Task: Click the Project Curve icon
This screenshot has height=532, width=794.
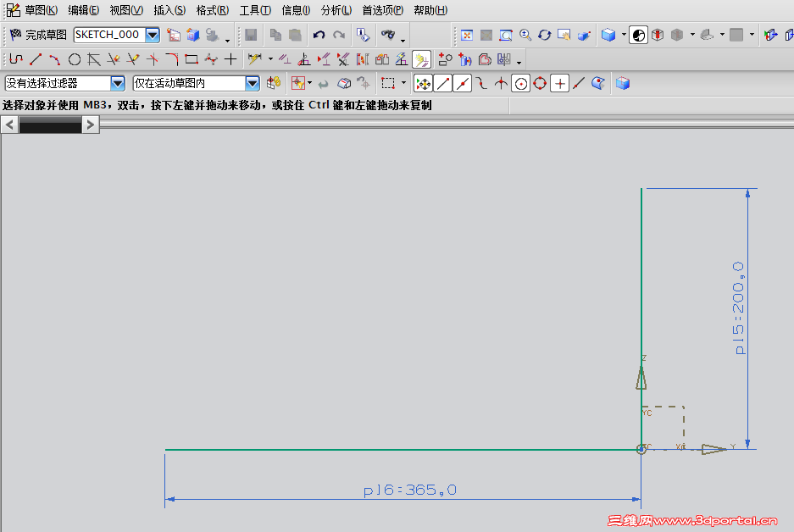Action: tap(465, 60)
